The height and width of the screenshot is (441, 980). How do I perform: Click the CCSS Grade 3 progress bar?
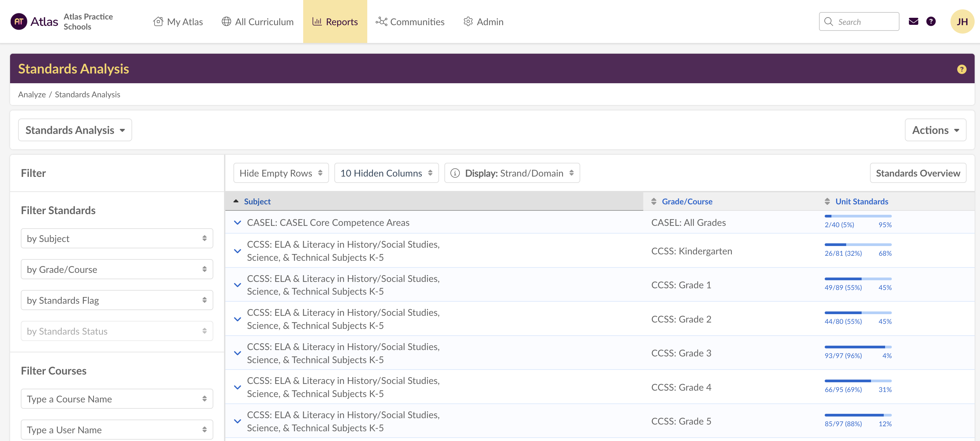pyautogui.click(x=858, y=347)
